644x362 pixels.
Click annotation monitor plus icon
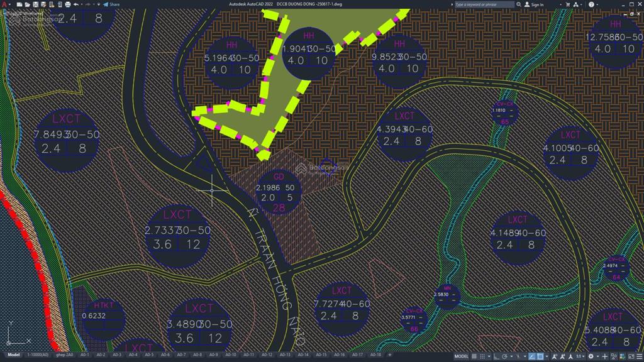point(604,357)
